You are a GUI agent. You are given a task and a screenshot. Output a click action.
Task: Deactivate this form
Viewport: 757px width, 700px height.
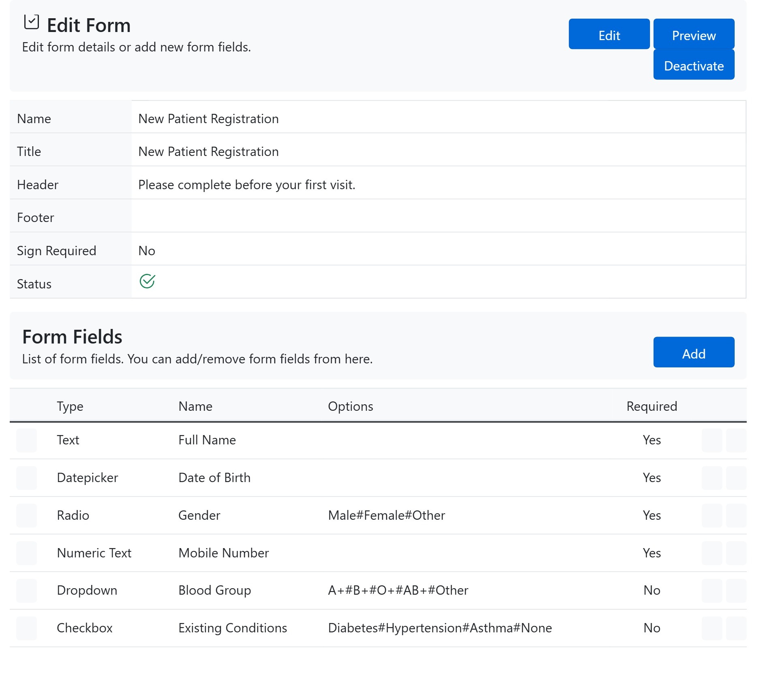[x=693, y=65]
